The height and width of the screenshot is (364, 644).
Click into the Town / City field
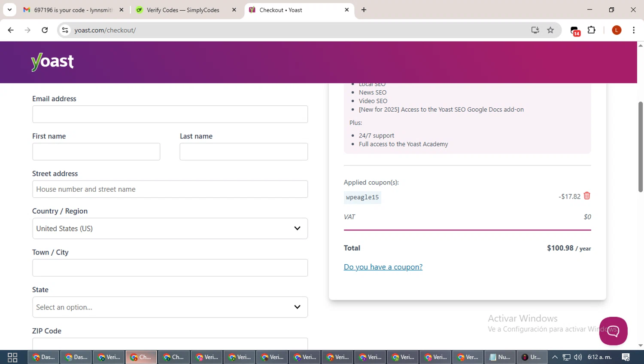170,268
